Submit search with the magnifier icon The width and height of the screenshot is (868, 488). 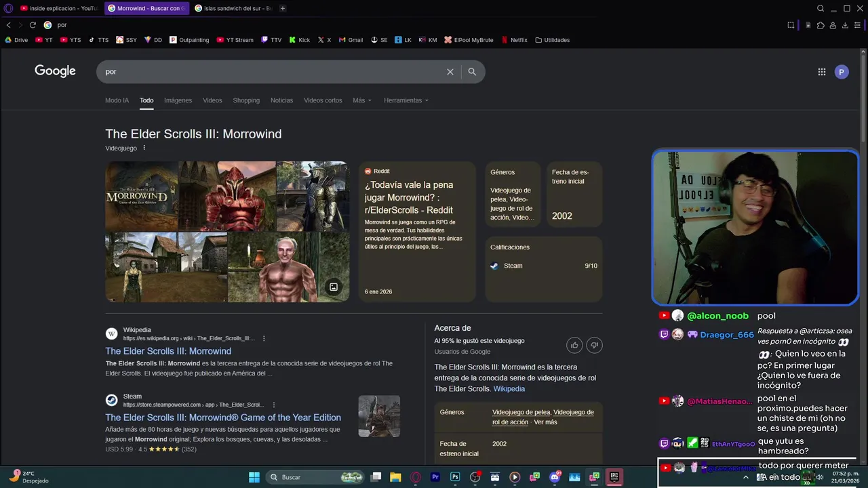pyautogui.click(x=472, y=71)
